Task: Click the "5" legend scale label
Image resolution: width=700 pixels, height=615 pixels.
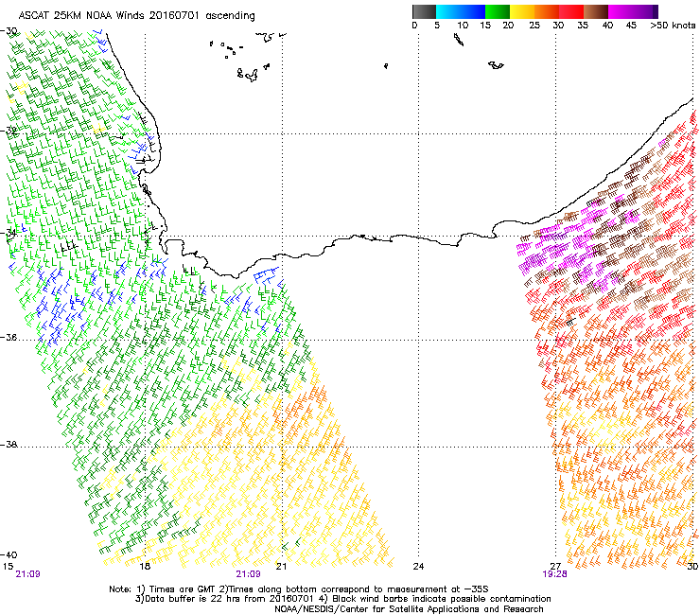Action: coord(437,26)
